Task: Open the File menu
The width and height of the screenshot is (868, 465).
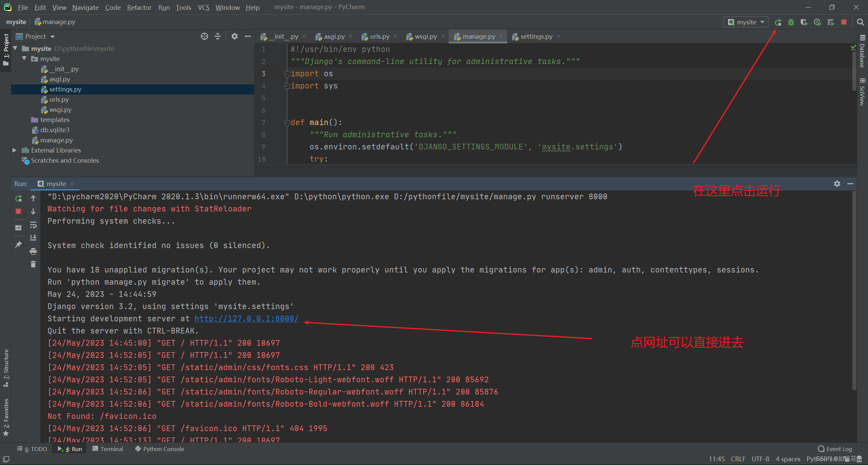Action: point(23,7)
